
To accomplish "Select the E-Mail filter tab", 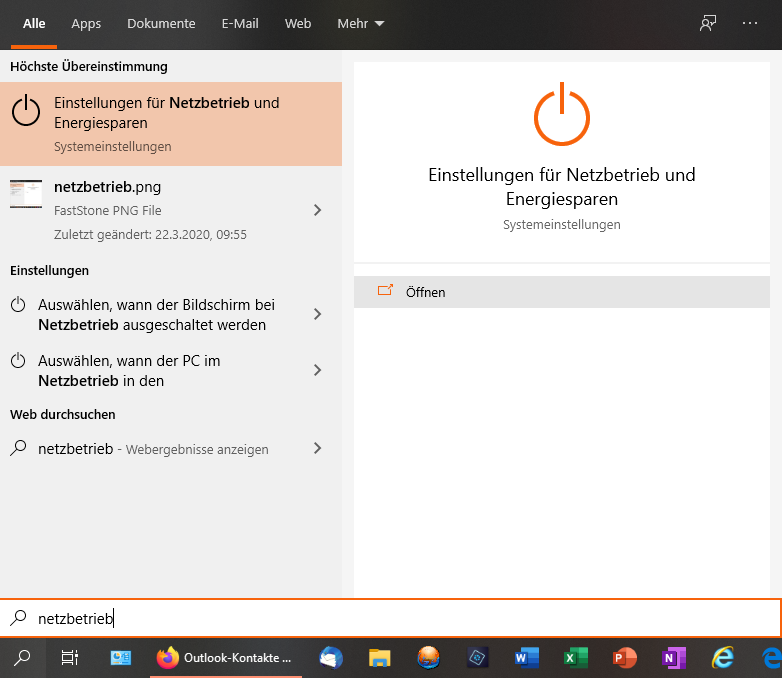I will (x=240, y=24).
